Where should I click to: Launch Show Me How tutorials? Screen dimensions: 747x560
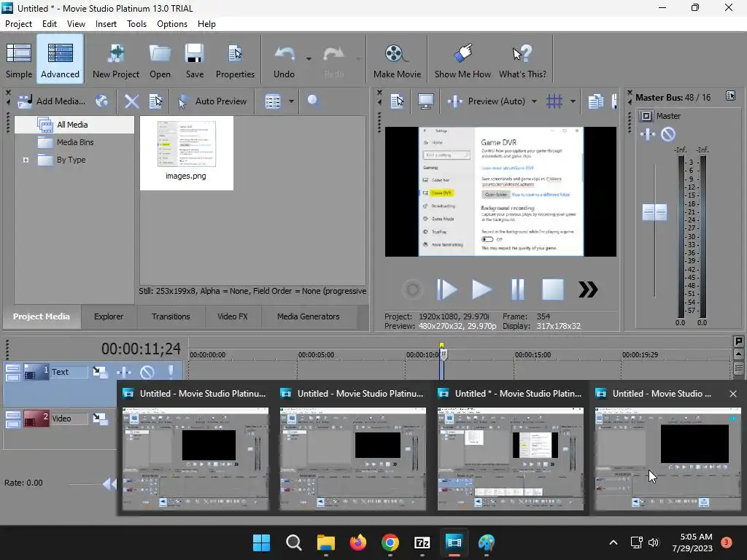click(x=462, y=61)
